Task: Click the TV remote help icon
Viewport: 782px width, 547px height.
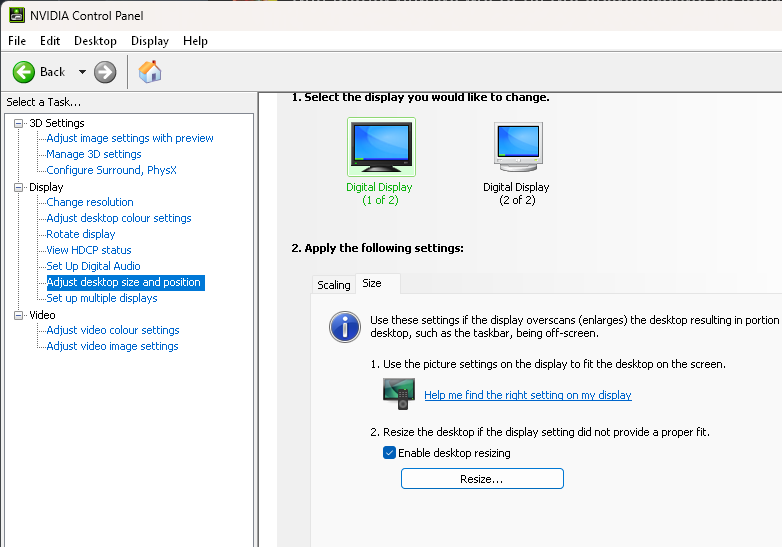Action: coord(399,394)
